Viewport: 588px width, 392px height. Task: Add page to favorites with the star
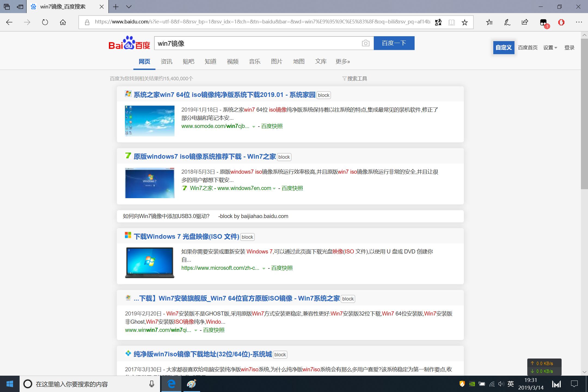click(464, 22)
